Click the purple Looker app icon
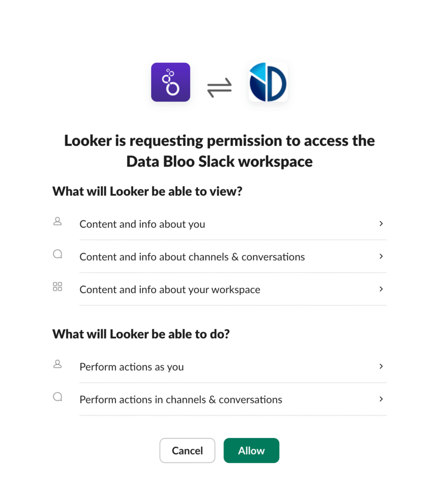Viewport: 448px width, 493px height. tap(171, 82)
